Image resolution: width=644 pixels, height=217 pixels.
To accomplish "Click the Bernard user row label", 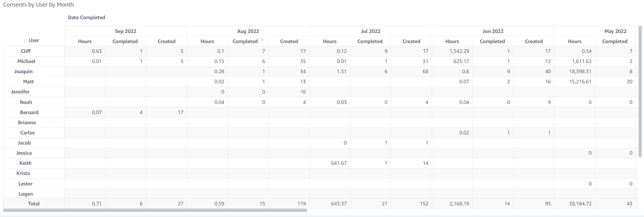I will coord(29,112).
